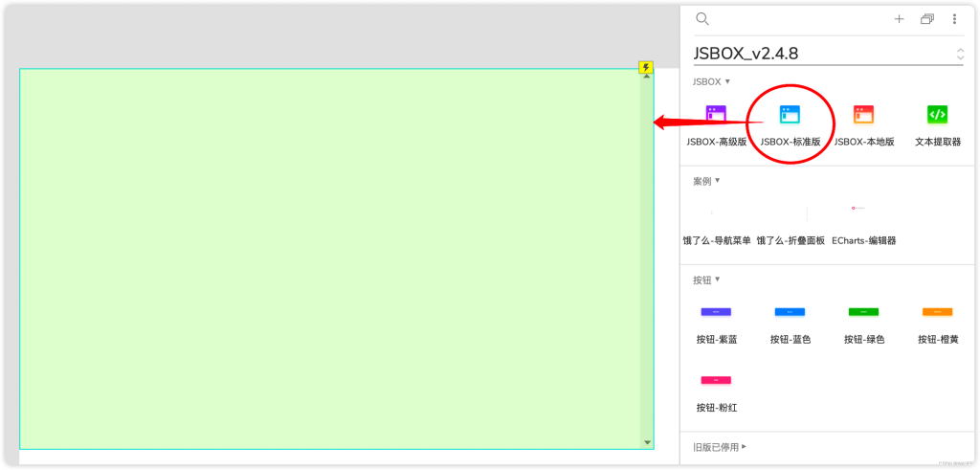Screen dimensions: 980x470
Task: Open the three-dot library options menu
Action: tap(954, 19)
